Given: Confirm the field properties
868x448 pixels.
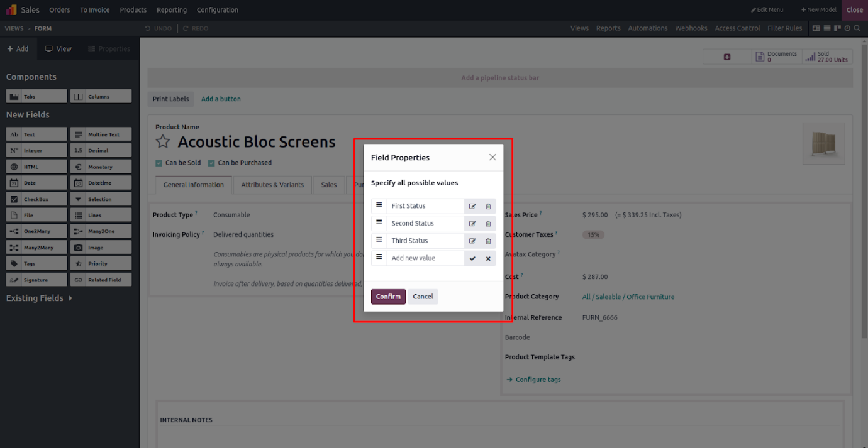Looking at the screenshot, I should [x=388, y=297].
